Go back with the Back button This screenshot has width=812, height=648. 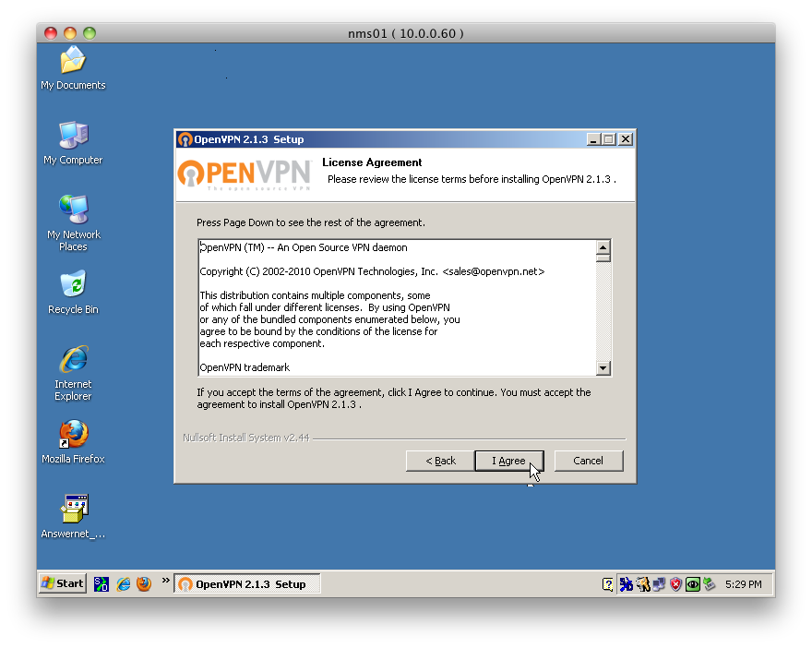tap(440, 461)
